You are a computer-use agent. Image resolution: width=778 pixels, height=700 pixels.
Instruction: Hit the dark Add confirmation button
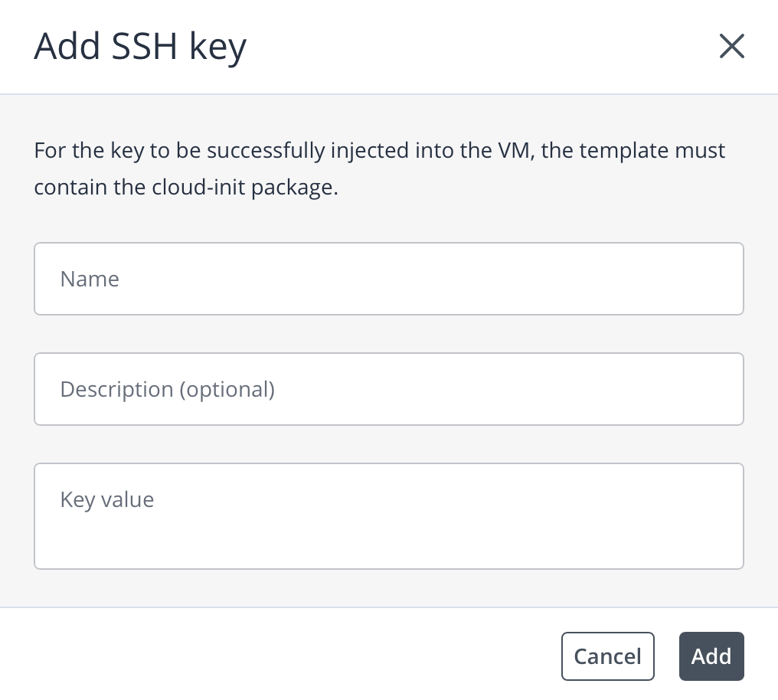point(711,656)
